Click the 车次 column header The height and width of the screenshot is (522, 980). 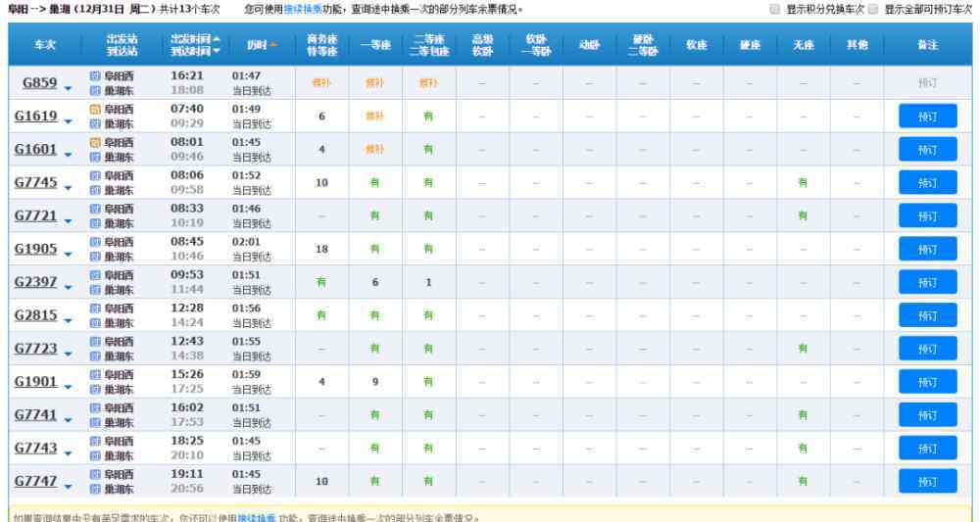click(44, 45)
